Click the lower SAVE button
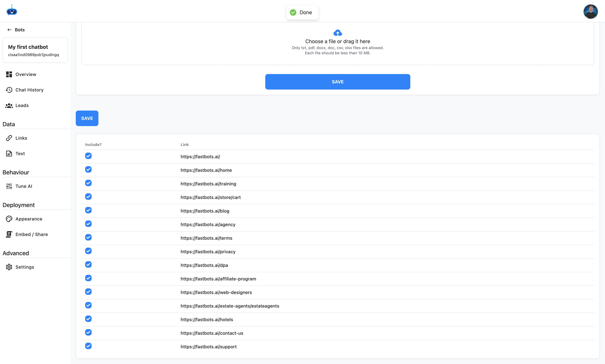This screenshot has width=605, height=364. [x=87, y=118]
